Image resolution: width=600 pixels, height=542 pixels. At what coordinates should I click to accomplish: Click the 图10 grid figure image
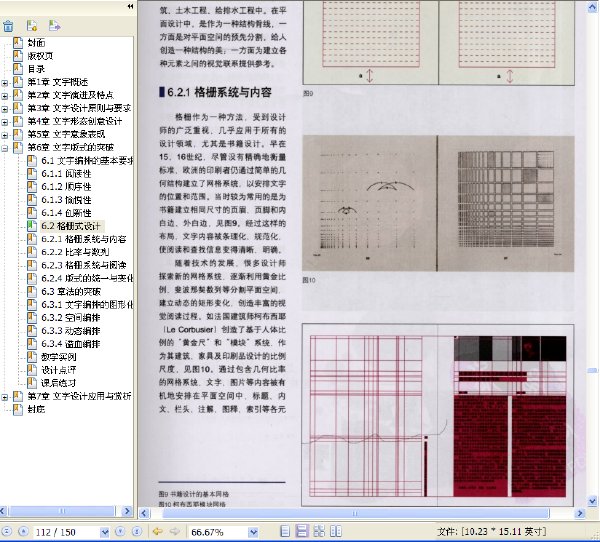click(x=438, y=203)
